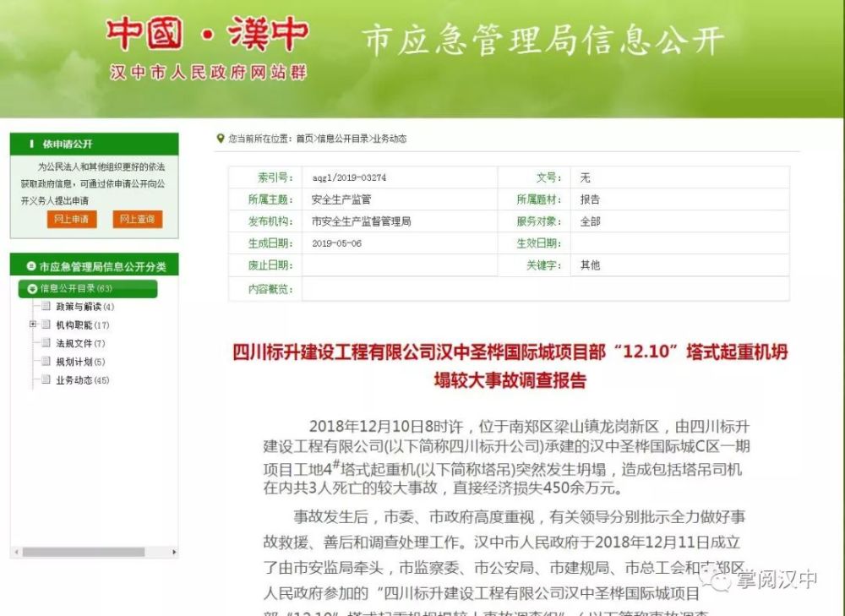Click the 索引号 field label

tap(275, 177)
